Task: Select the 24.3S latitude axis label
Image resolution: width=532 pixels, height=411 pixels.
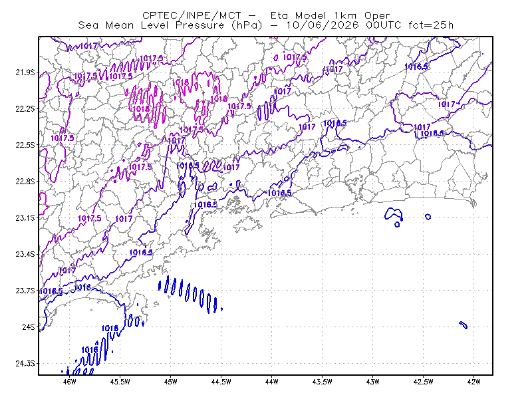Action: (x=25, y=363)
